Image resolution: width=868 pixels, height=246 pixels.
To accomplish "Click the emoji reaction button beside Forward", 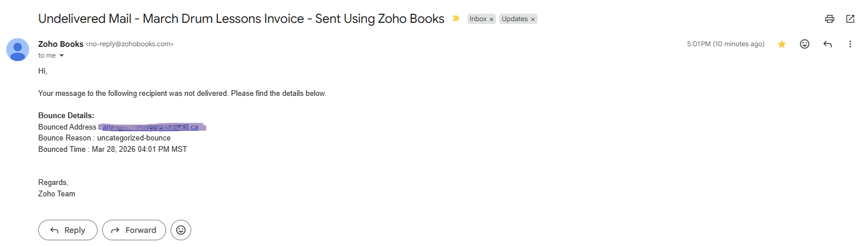I will (x=181, y=230).
